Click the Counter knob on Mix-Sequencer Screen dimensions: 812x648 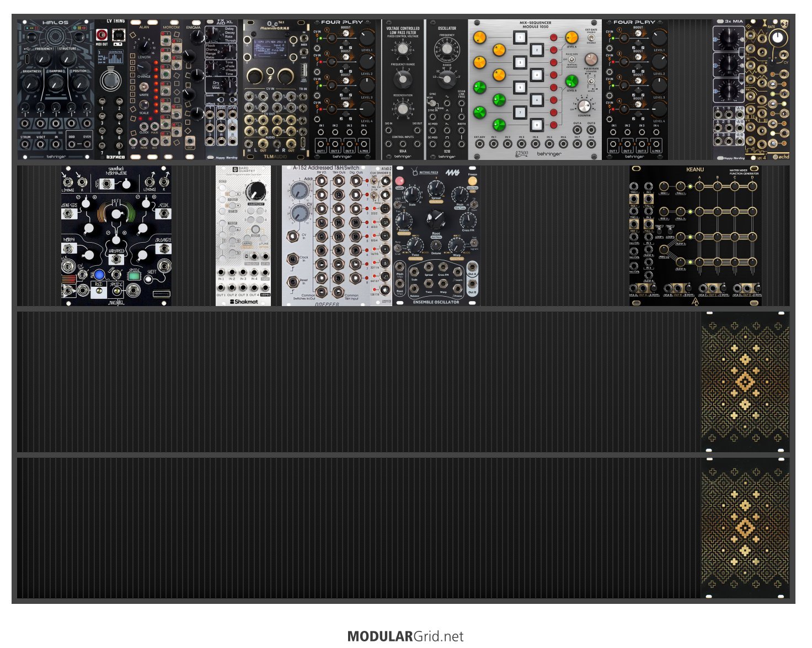pyautogui.click(x=584, y=105)
